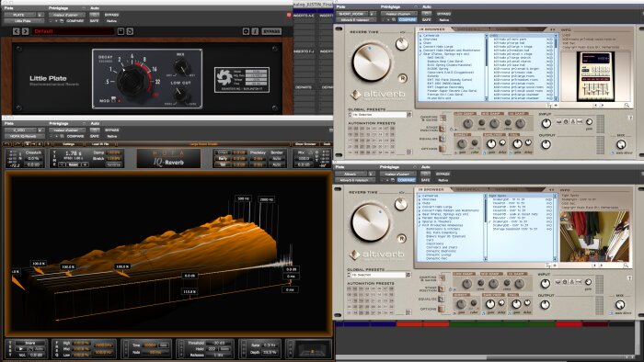Open Stage Position in Tight Spots Altiverb
Image resolution: width=644 pixels, height=362 pixels.
(442, 288)
